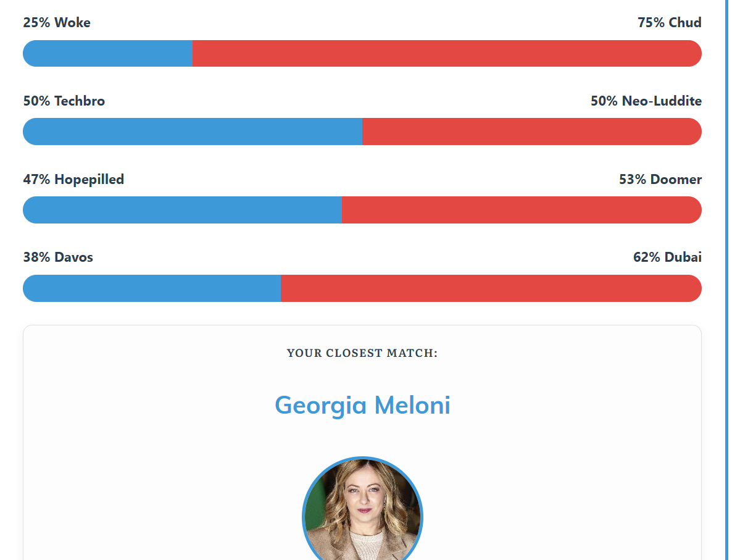This screenshot has width=740, height=560.
Task: Select the "50% Techbro" text label
Action: coord(64,101)
